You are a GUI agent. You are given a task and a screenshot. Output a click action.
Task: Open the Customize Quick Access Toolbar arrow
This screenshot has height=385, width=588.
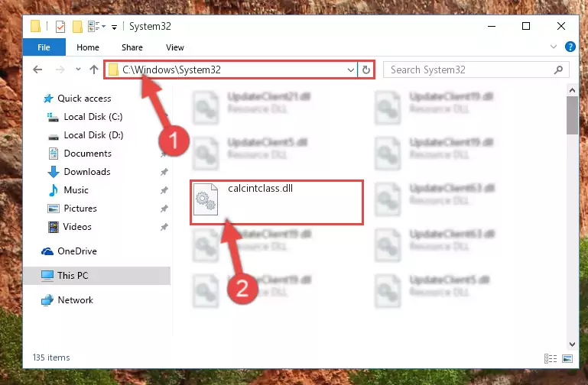[114, 27]
